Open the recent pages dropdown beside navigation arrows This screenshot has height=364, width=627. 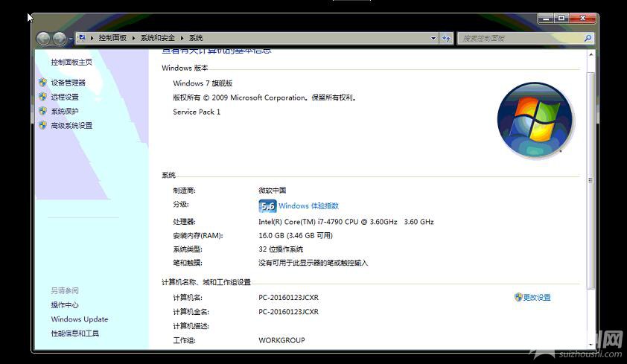pyautogui.click(x=71, y=39)
